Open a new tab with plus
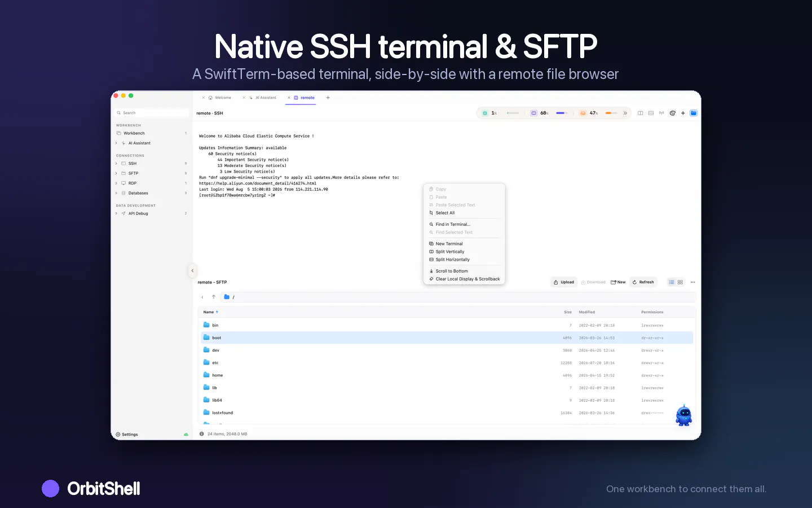This screenshot has height=508, width=812. tap(328, 98)
